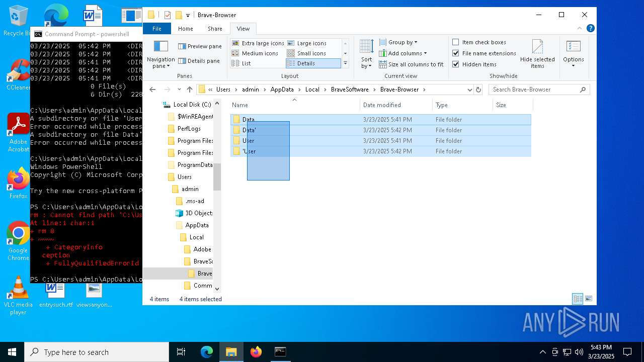Open Customize Quick Access Toolbar dropdown
644x362 pixels.
point(188,15)
